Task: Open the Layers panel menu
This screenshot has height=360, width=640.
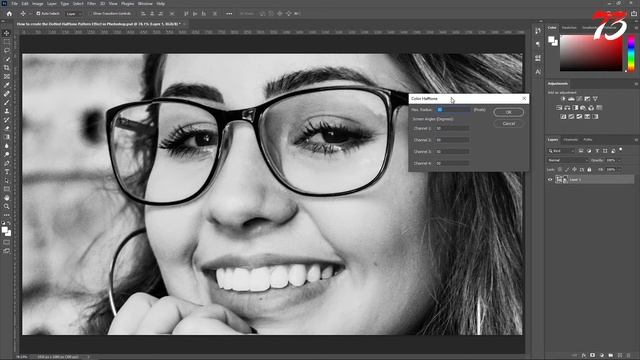Action: point(636,140)
